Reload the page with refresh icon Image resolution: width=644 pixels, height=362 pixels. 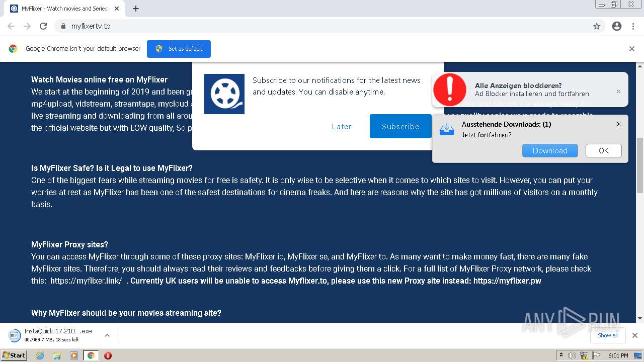coord(43,26)
